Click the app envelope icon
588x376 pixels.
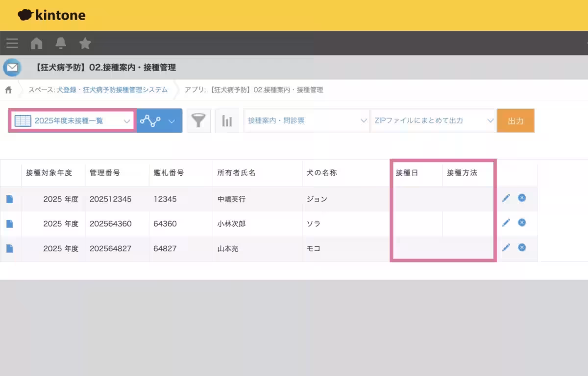tap(12, 67)
